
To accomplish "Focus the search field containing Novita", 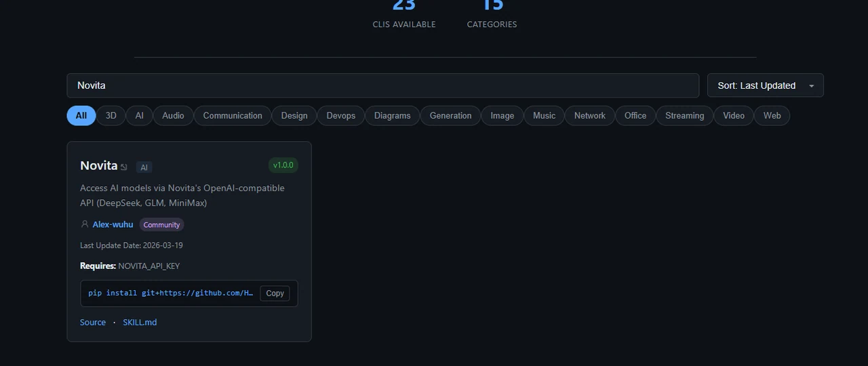I will pyautogui.click(x=382, y=85).
